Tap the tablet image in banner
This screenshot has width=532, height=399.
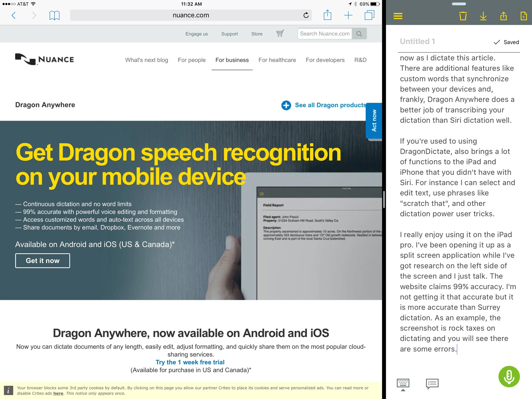point(312,236)
